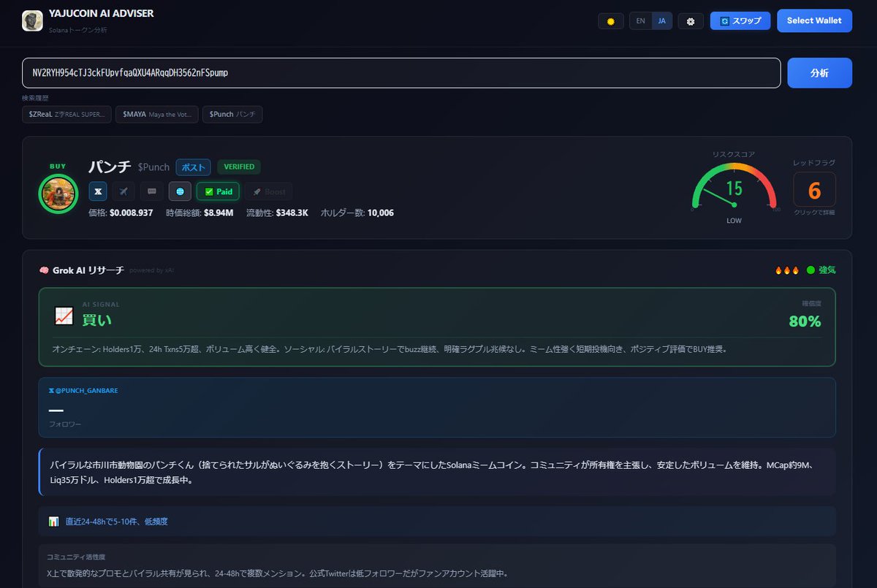Open settings with gear icon
Screen dimensions: 877x588
pos(691,21)
